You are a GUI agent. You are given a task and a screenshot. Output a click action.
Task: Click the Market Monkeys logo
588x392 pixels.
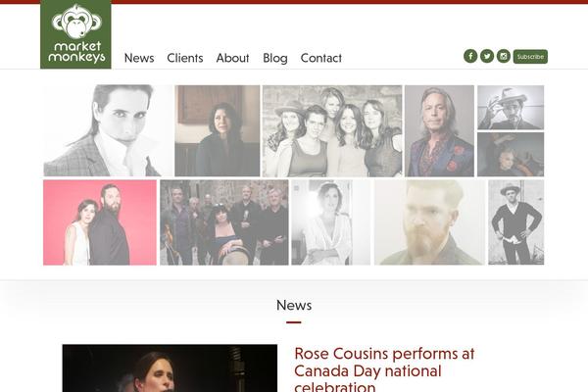click(x=75, y=34)
